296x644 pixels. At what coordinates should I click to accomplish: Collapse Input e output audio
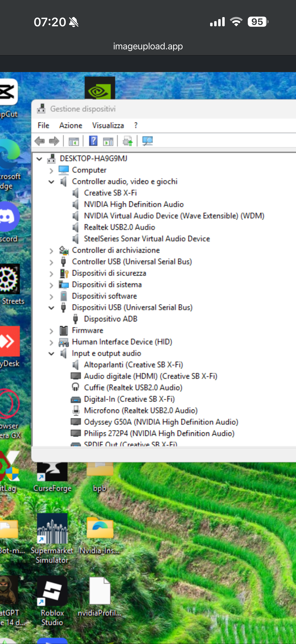[51, 354]
